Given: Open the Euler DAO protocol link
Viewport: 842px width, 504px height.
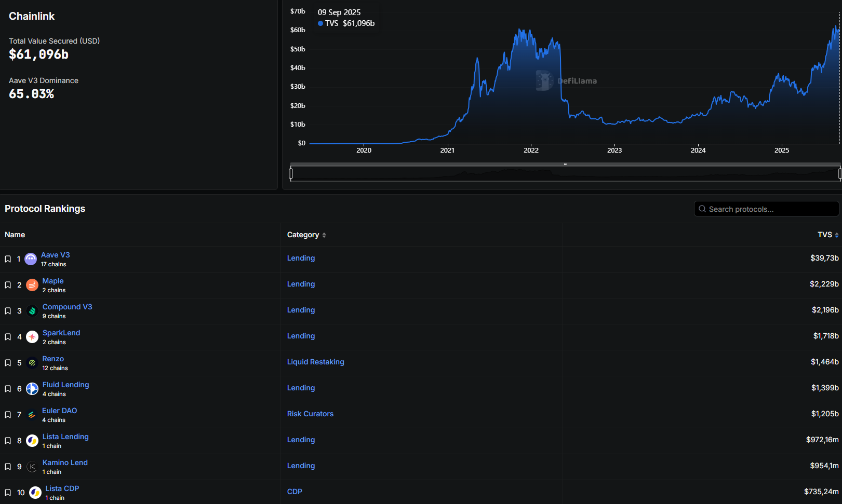Looking at the screenshot, I should pyautogui.click(x=59, y=411).
